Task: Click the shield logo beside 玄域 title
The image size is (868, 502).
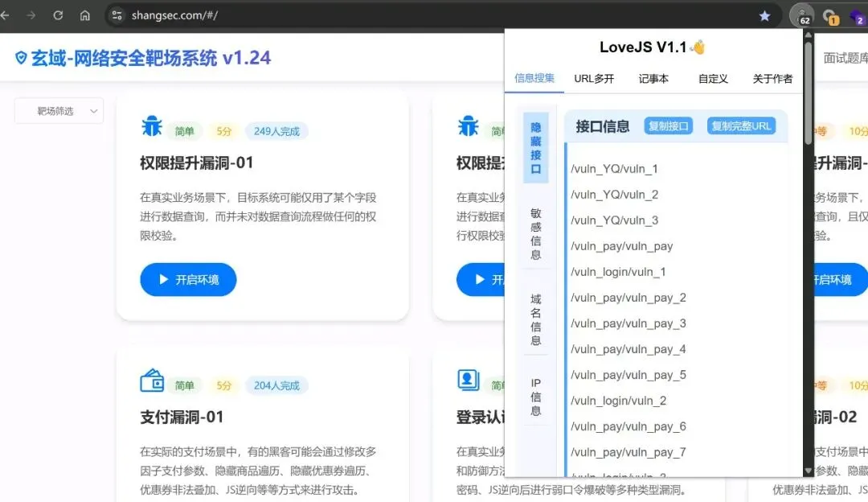Action: (21, 58)
